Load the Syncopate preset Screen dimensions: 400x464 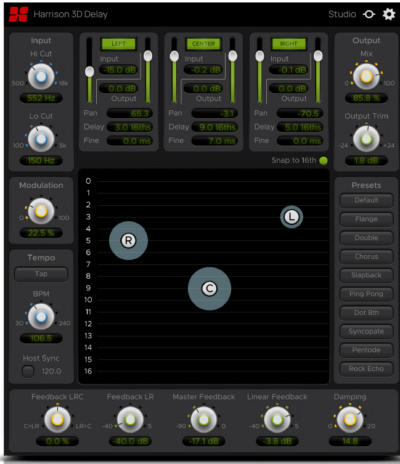click(366, 331)
